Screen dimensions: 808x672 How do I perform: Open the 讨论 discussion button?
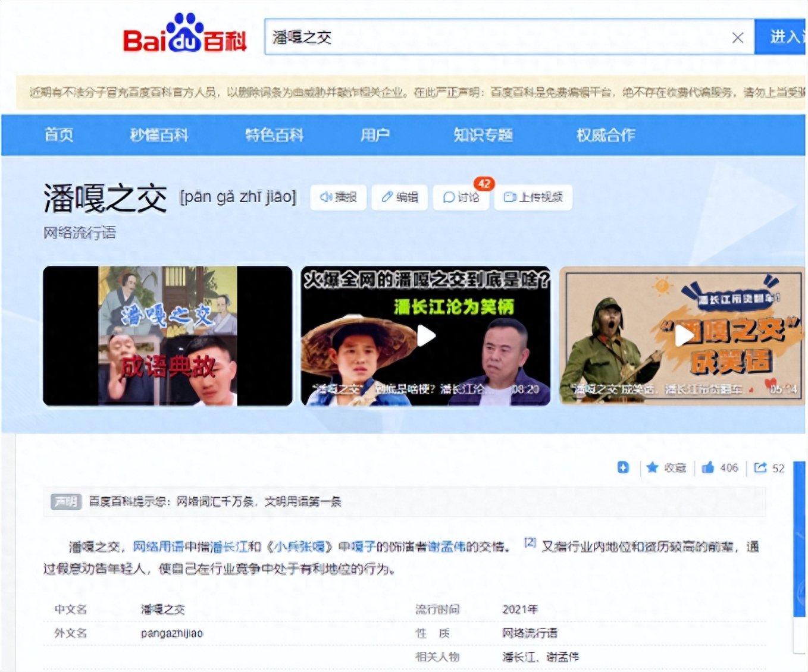461,197
